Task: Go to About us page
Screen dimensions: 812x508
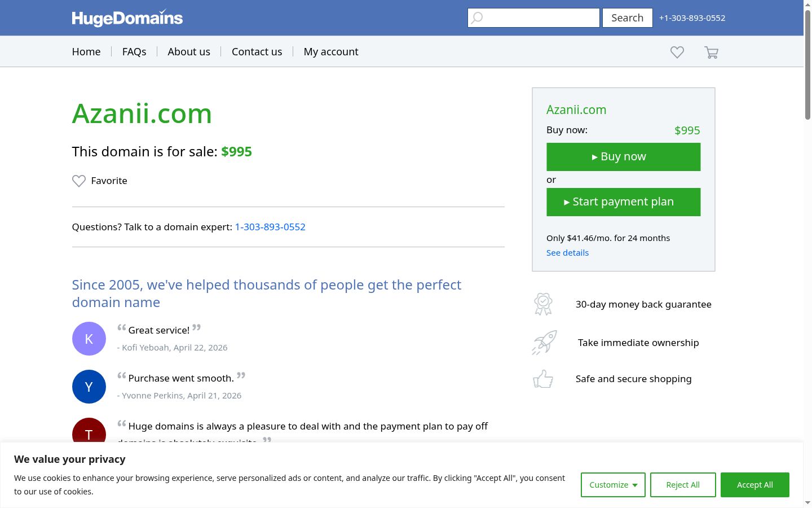Action: pos(189,51)
